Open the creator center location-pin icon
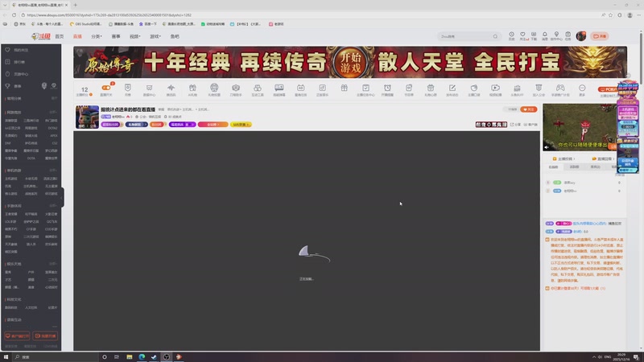This screenshot has height=362, width=644. (x=556, y=35)
